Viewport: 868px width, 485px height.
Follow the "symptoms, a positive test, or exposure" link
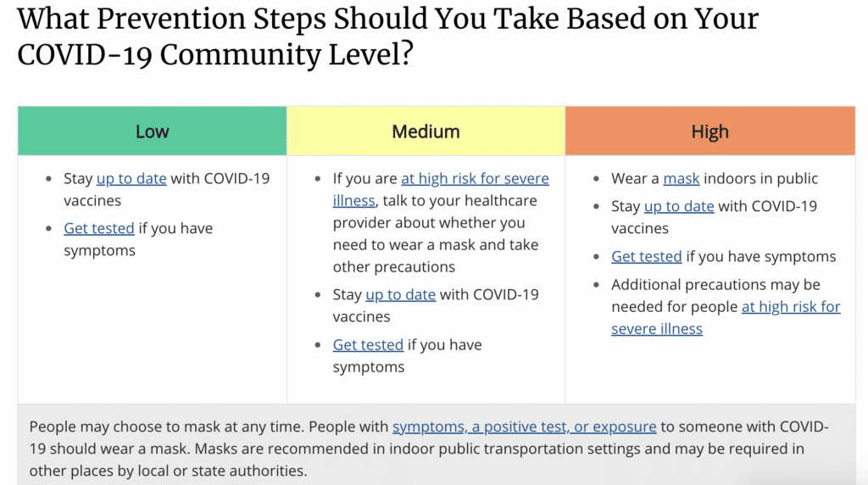pyautogui.click(x=524, y=426)
